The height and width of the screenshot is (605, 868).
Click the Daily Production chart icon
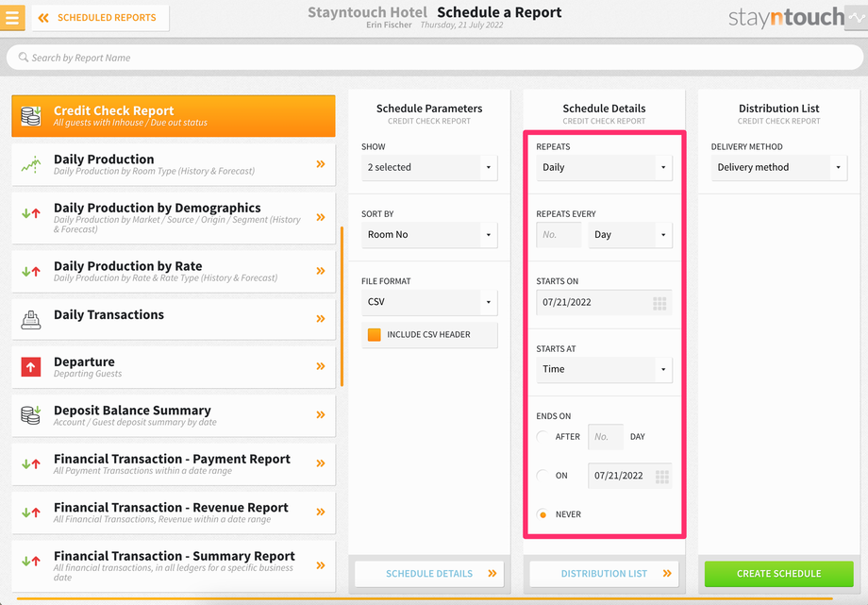(x=31, y=164)
